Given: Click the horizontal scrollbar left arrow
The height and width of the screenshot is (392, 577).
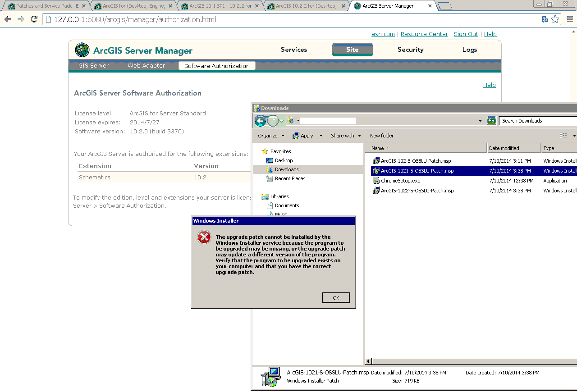Looking at the screenshot, I should [x=368, y=361].
